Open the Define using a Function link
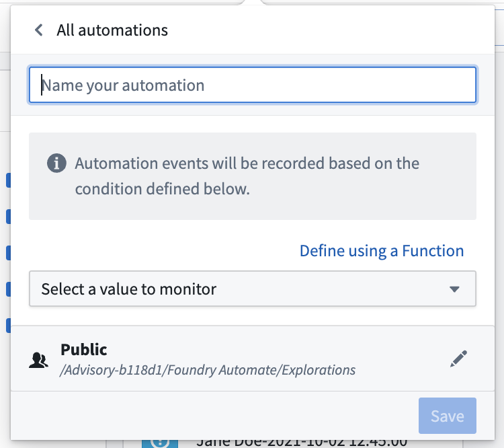The image size is (504, 448). [382, 251]
